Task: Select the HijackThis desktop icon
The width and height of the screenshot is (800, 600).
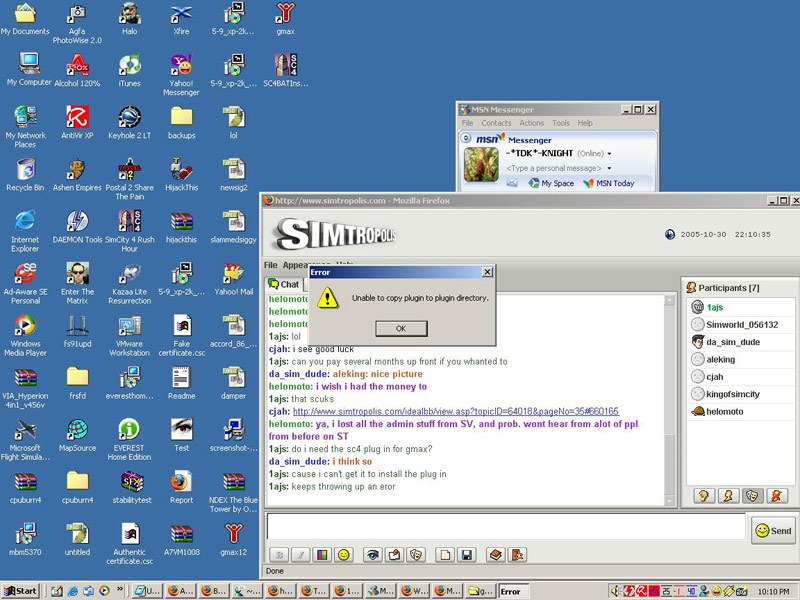Action: click(x=181, y=174)
